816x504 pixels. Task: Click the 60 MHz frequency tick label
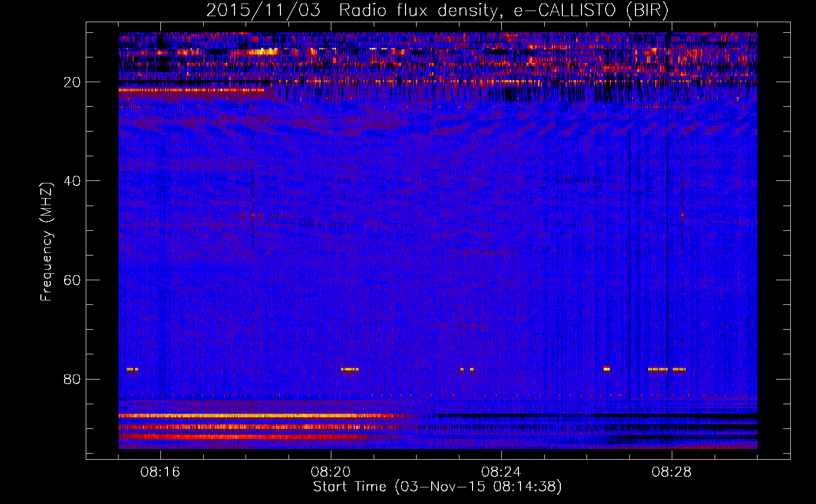tap(73, 280)
